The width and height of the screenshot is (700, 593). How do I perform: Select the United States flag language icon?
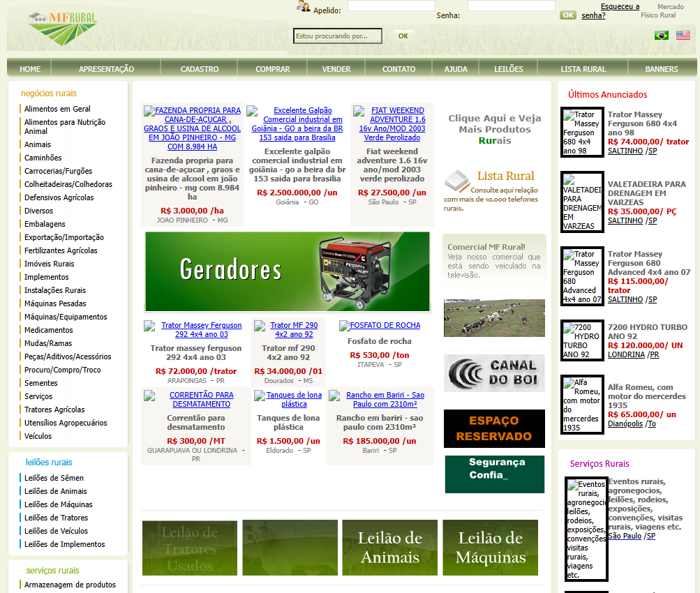pos(683,36)
